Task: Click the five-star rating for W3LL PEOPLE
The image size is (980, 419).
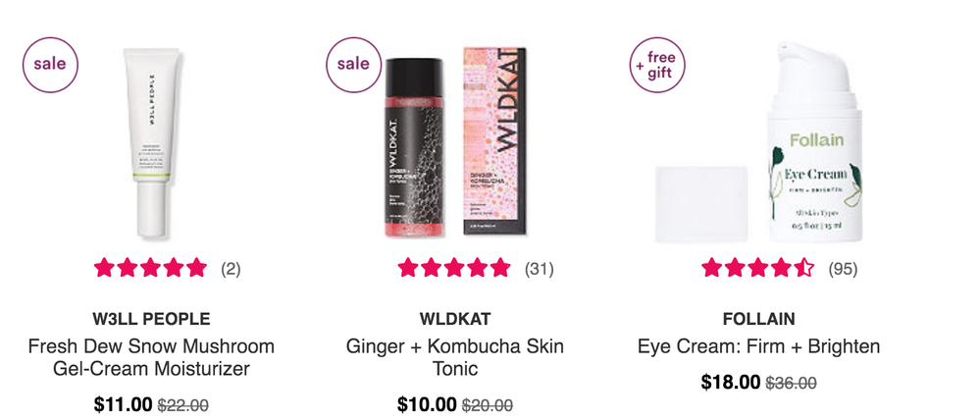Action: pyautogui.click(x=151, y=267)
